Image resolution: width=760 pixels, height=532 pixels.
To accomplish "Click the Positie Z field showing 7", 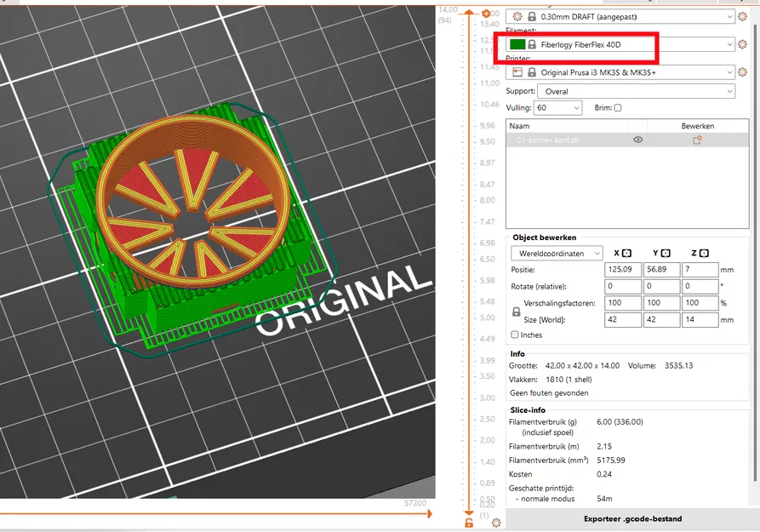I will (x=700, y=270).
